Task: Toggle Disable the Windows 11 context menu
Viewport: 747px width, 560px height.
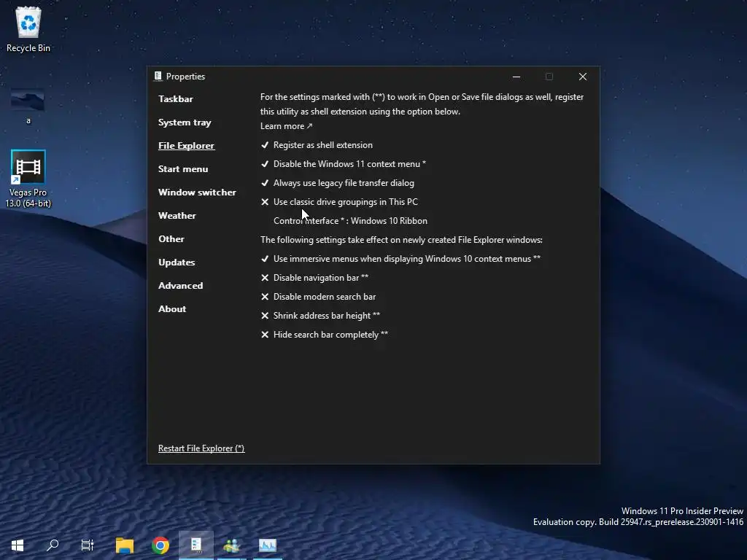Action: coord(344,164)
